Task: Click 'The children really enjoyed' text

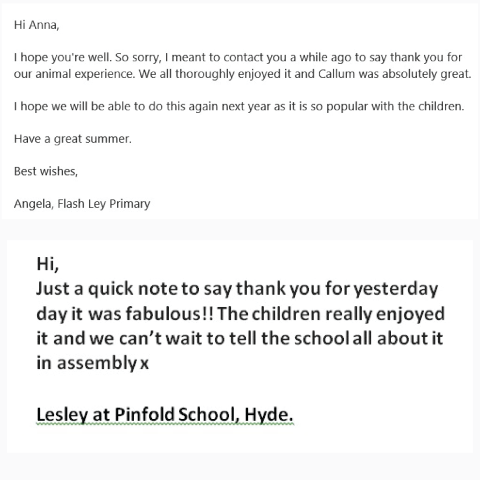Action: 331,314
